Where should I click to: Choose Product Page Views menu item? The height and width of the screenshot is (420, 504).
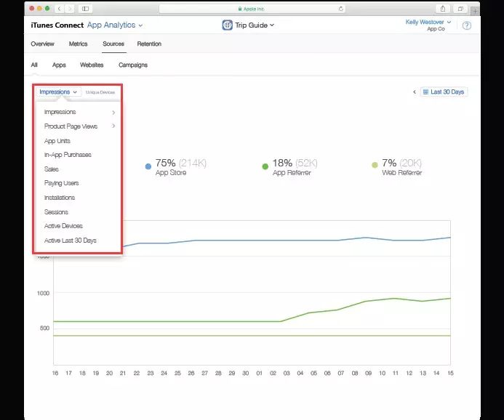[x=71, y=126]
